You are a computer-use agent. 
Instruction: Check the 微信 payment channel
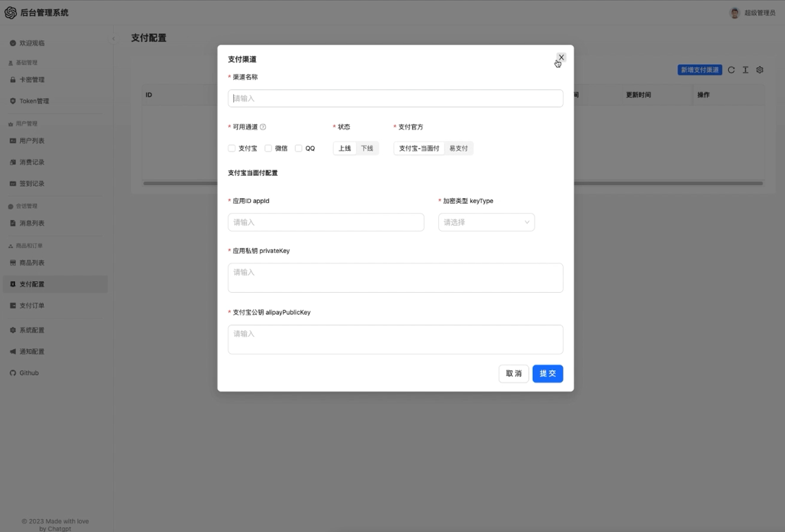click(268, 147)
